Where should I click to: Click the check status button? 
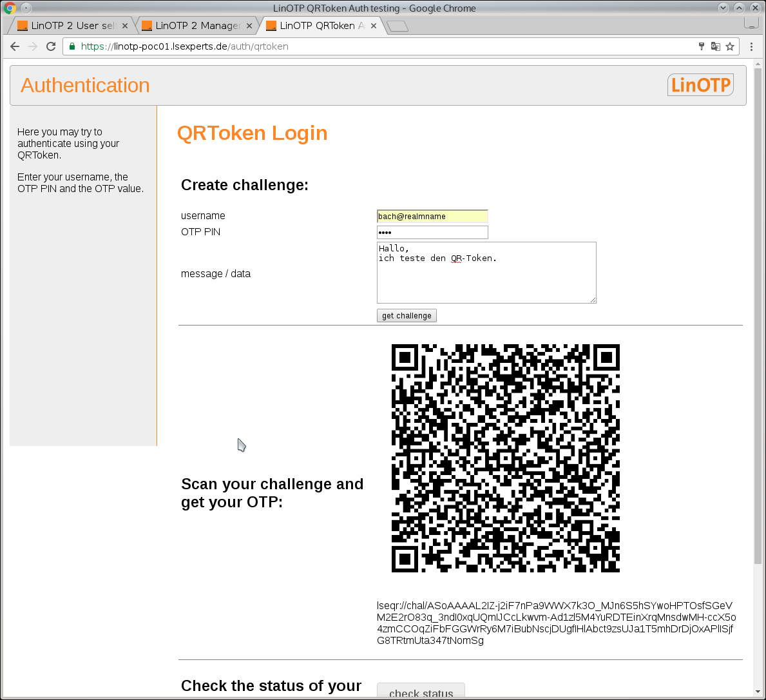point(421,692)
